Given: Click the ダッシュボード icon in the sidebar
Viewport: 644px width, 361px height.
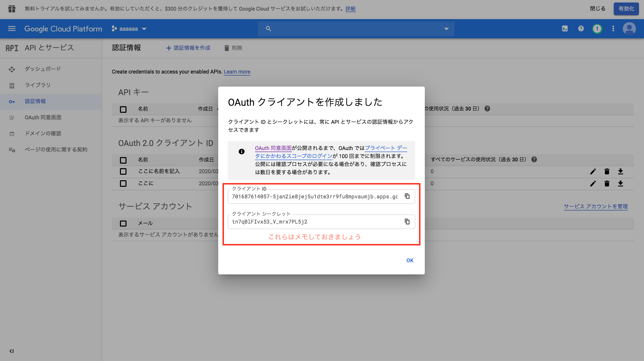Looking at the screenshot, I should 12,69.
